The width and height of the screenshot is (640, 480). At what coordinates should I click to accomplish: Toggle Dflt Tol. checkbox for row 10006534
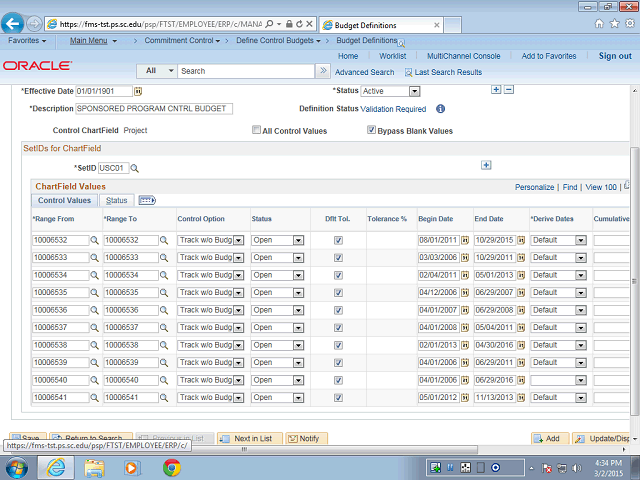point(338,275)
